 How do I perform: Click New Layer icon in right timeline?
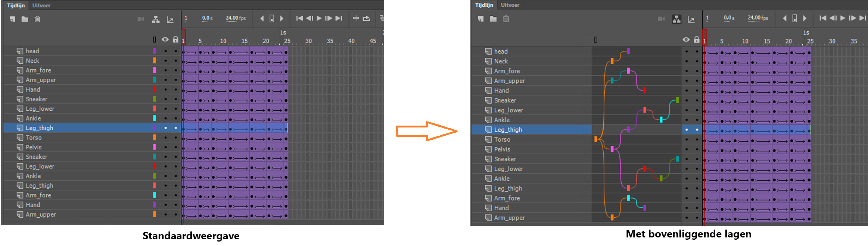481,19
